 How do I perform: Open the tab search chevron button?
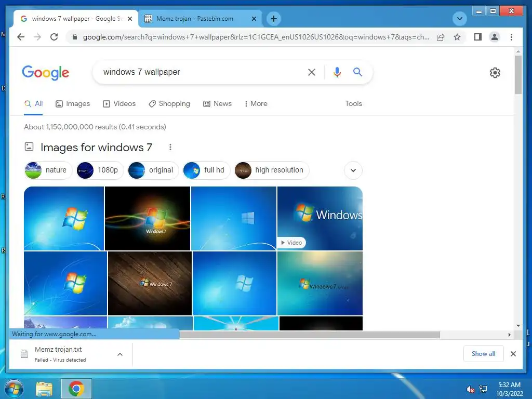[x=459, y=19]
